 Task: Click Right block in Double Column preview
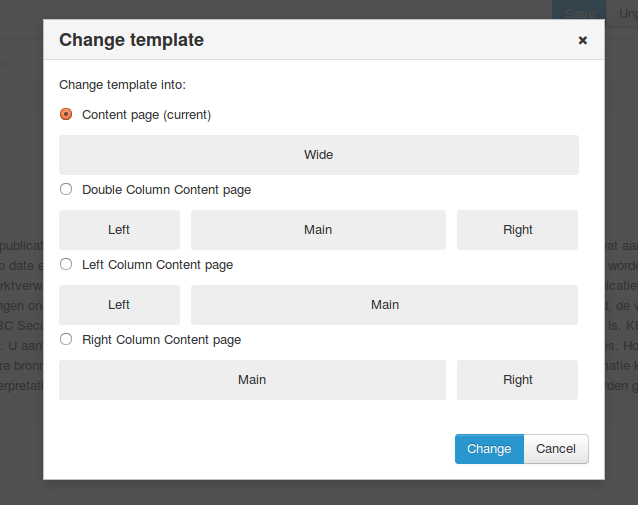518,230
